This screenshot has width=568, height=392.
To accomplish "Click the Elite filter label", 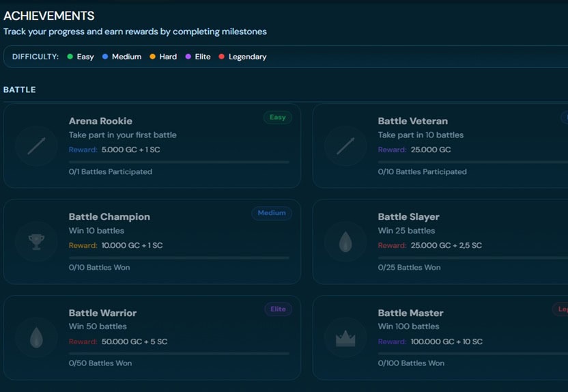I will [203, 57].
